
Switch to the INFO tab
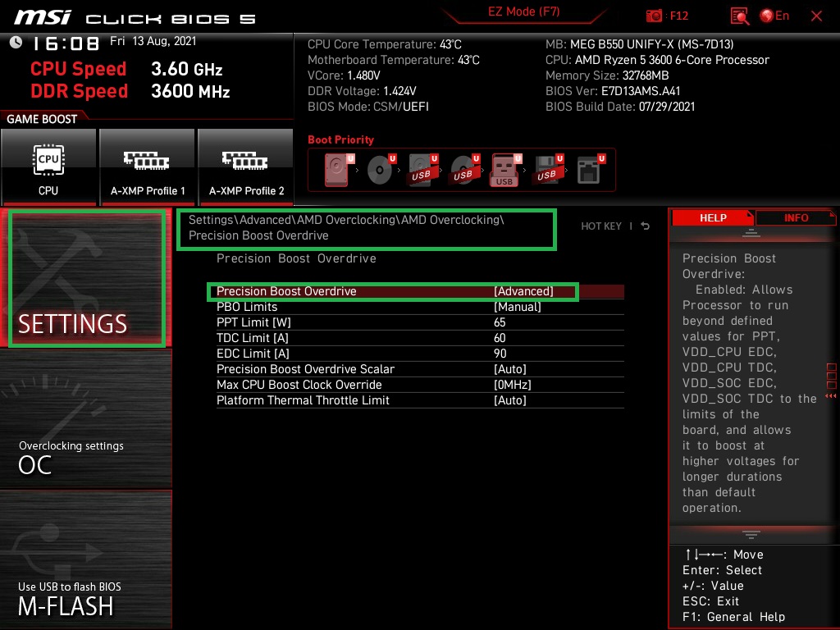[x=795, y=217]
